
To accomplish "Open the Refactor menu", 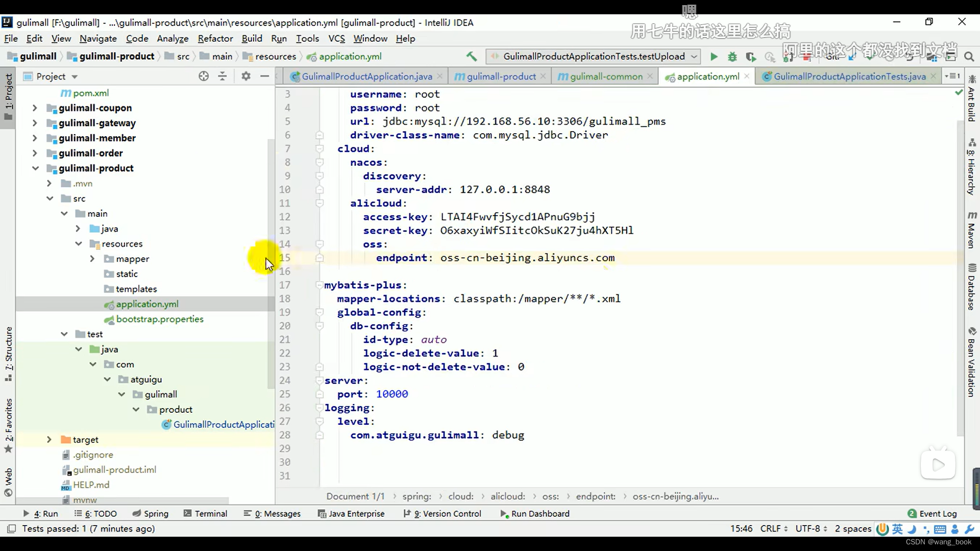I will [215, 38].
